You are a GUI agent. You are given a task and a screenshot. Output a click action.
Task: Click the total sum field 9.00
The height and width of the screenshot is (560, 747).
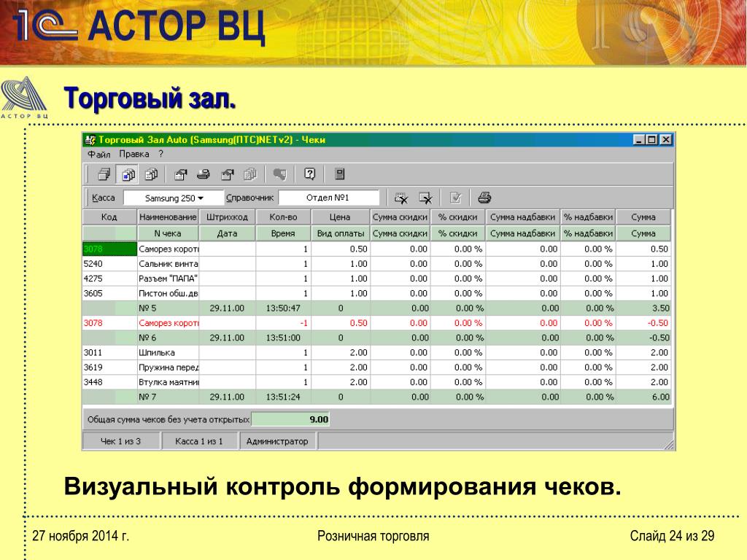290,419
